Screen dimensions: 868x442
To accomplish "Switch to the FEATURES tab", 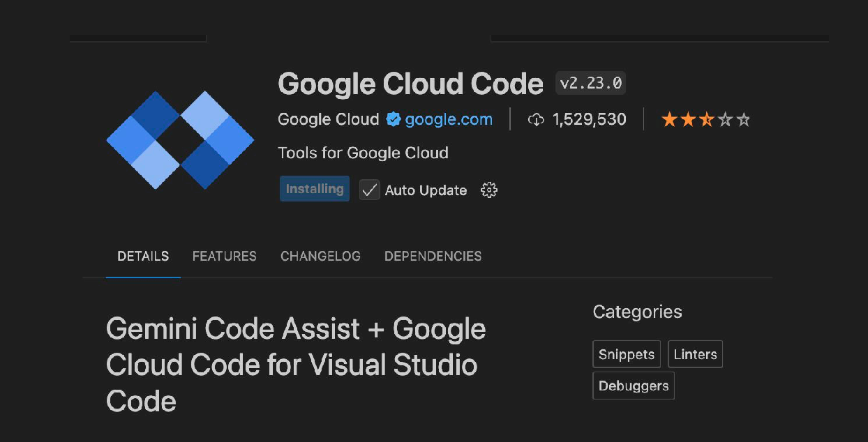I will [x=225, y=256].
